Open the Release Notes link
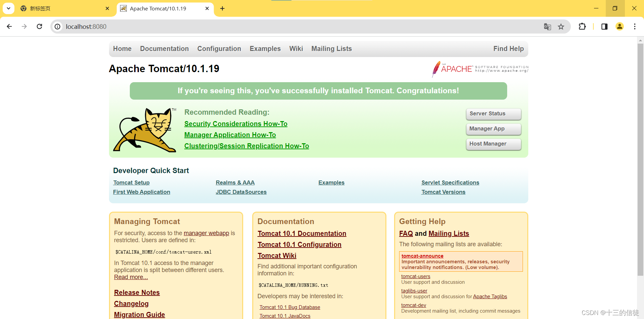This screenshot has width=644, height=319. (x=137, y=293)
